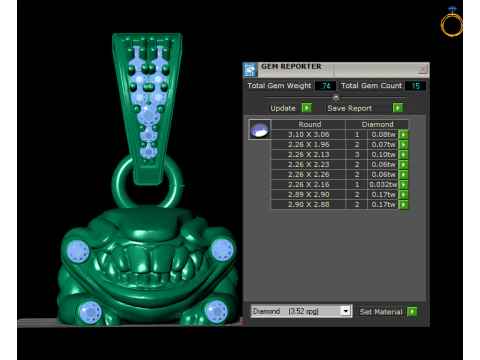Select the 2.26 X 2.26 size cell
This screenshot has height=360, width=480.
[x=308, y=174]
